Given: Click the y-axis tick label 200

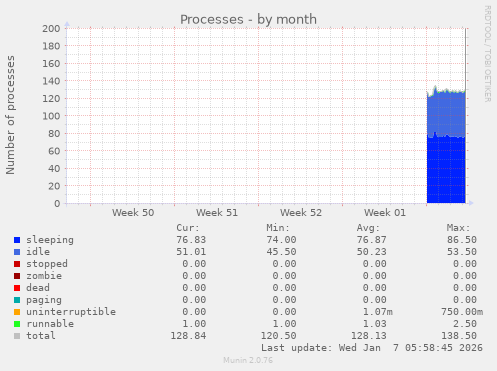Looking at the screenshot, I should click(x=51, y=29).
